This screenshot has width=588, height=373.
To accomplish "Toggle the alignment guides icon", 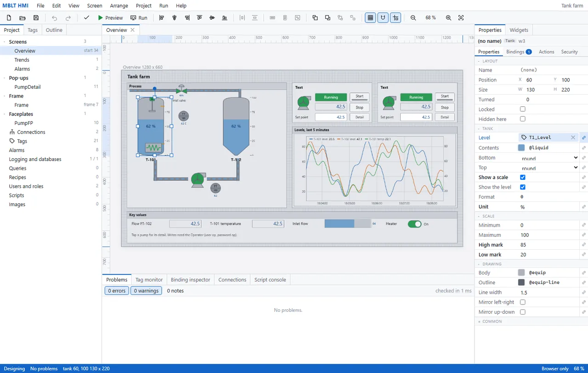I will 396,18.
